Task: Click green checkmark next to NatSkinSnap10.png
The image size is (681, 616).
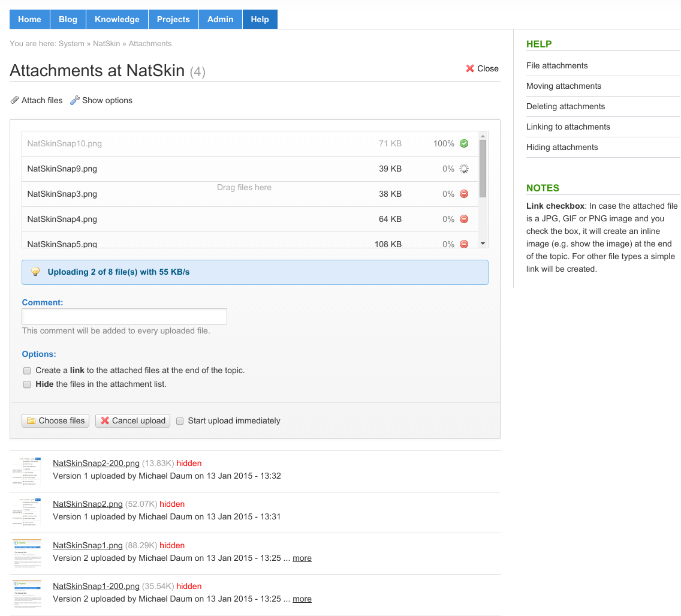Action: point(464,143)
